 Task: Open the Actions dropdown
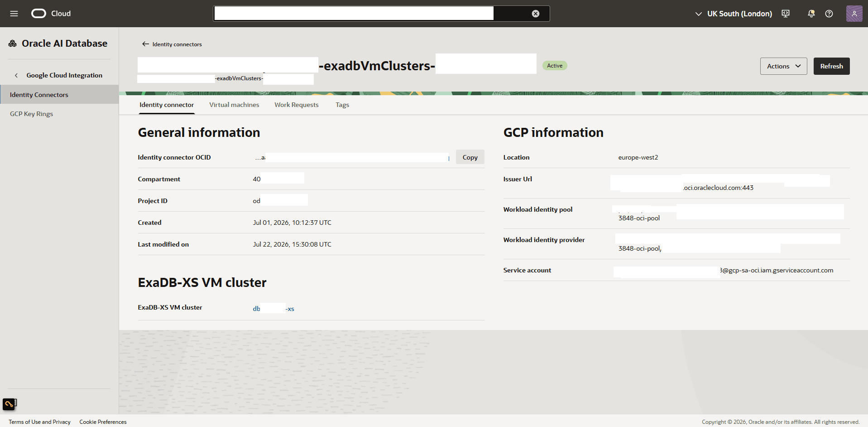point(783,66)
